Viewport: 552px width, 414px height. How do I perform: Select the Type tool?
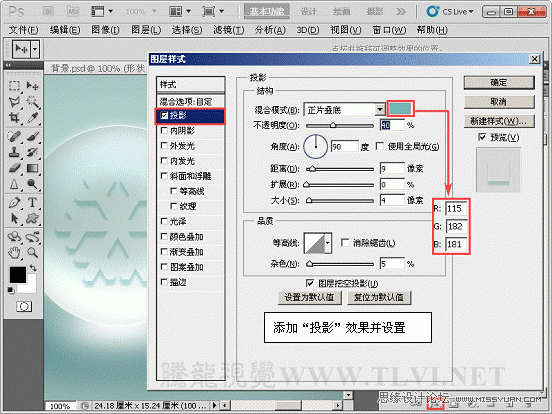coord(32,203)
